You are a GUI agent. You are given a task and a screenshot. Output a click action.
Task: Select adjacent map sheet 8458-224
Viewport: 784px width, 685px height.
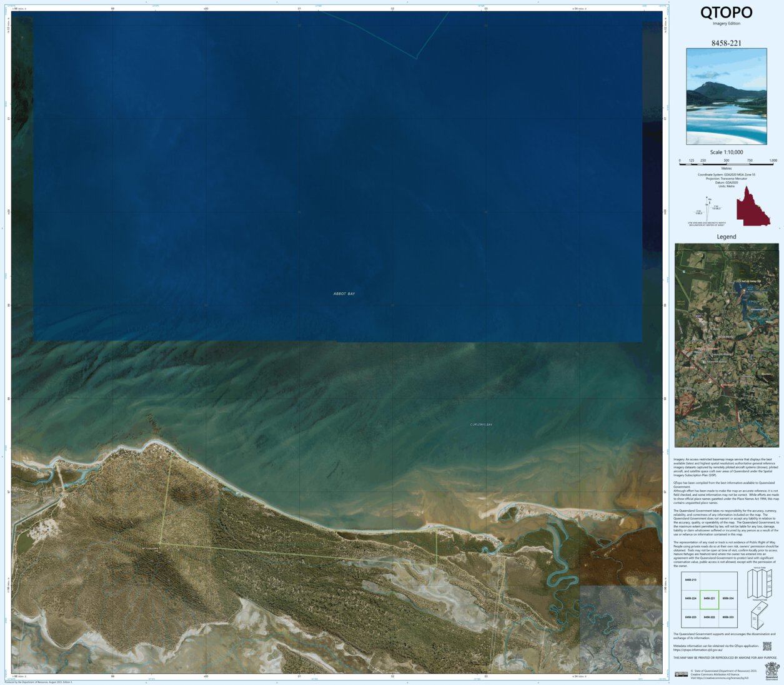[x=691, y=598]
